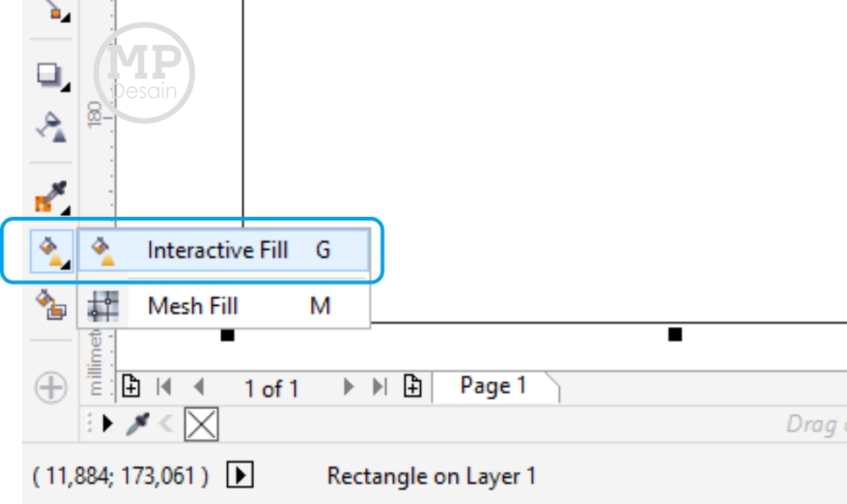This screenshot has height=504, width=847.
Task: Add page after current page
Action: click(412, 387)
